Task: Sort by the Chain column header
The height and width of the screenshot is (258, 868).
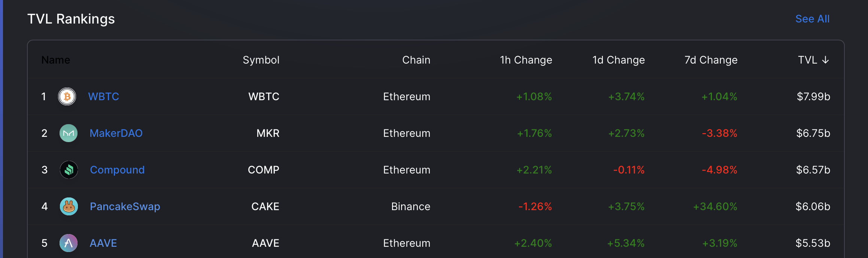Action: coord(416,60)
